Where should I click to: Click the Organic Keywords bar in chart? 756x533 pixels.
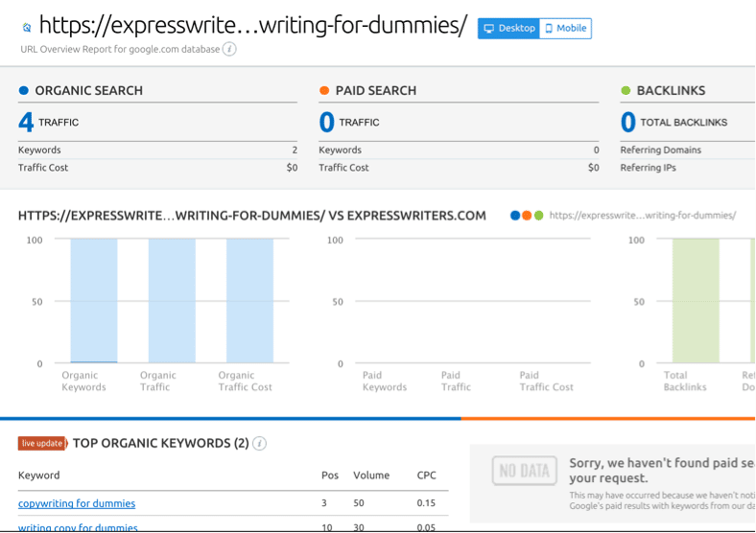tap(94, 301)
